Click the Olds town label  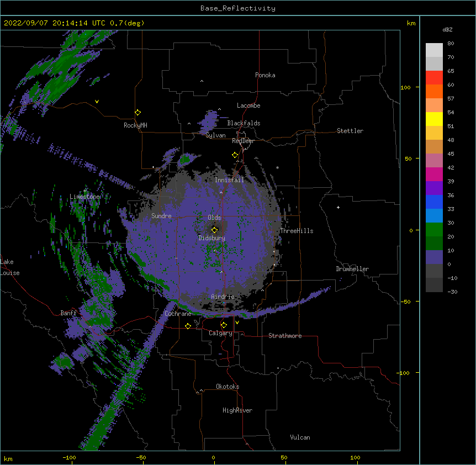214,218
